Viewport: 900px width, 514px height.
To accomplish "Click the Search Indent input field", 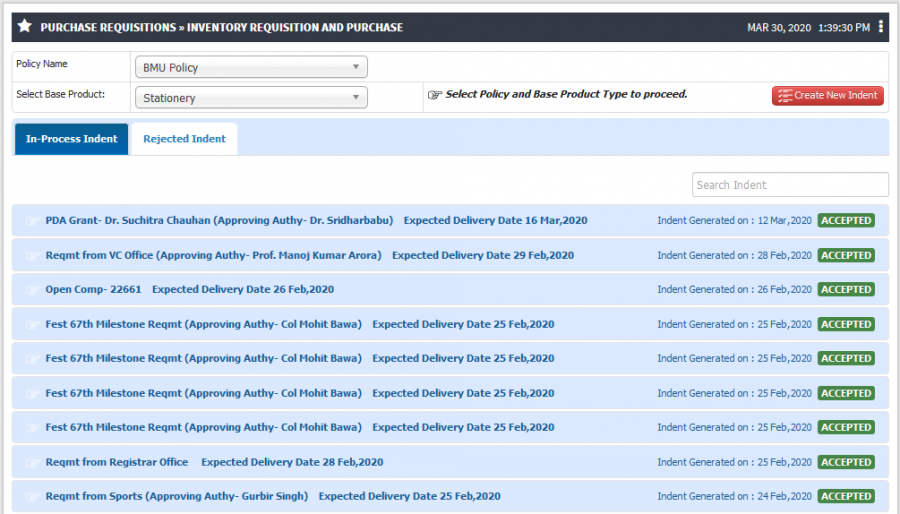I will [790, 185].
